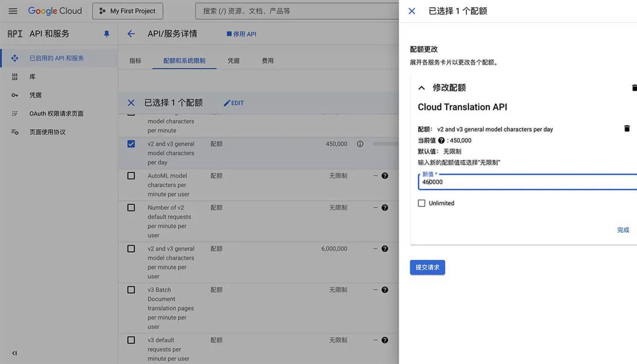Switch to the 指标 tab

(135, 60)
